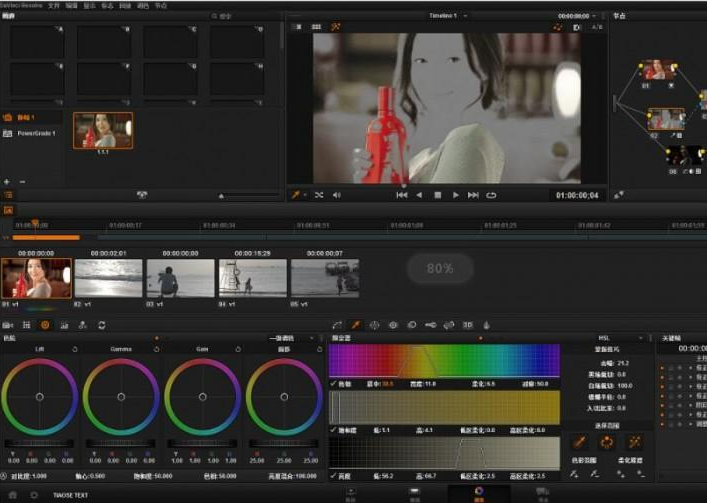
Task: Open the second menu bar item
Action: [54, 5]
